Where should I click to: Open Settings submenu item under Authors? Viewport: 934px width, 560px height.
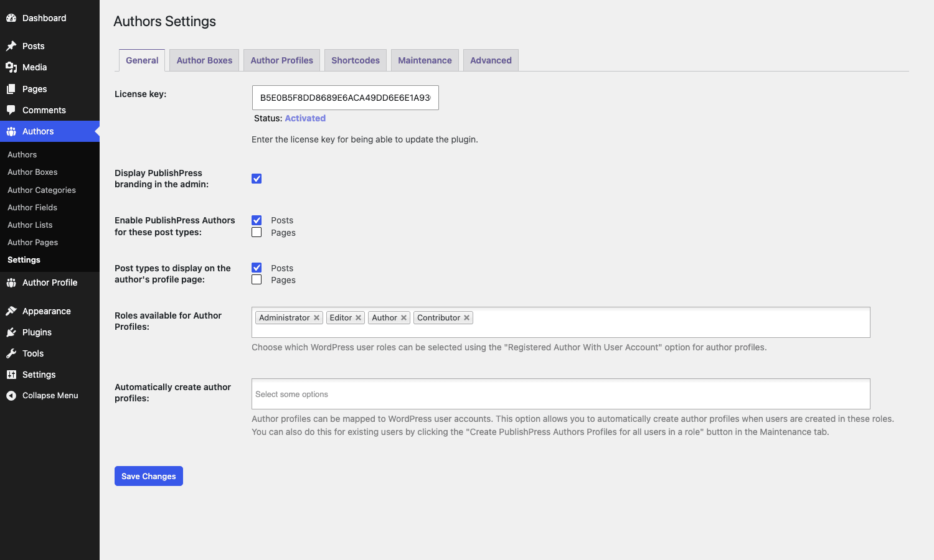click(x=24, y=259)
